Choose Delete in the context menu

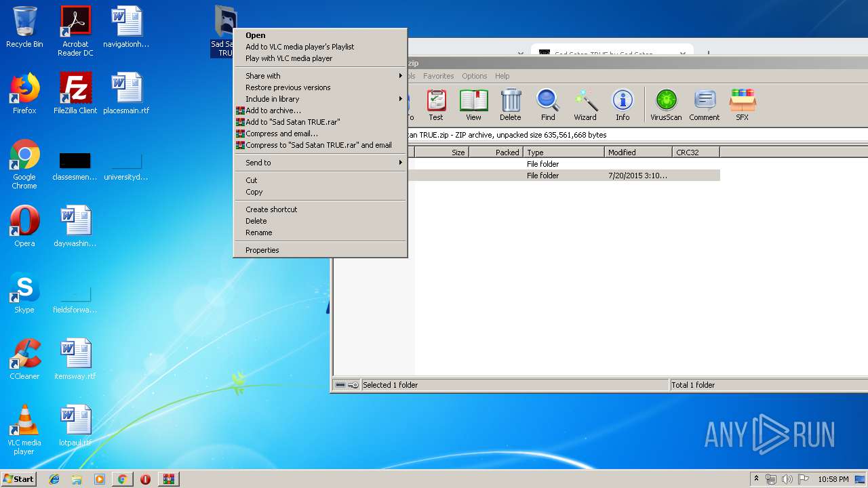point(320,221)
